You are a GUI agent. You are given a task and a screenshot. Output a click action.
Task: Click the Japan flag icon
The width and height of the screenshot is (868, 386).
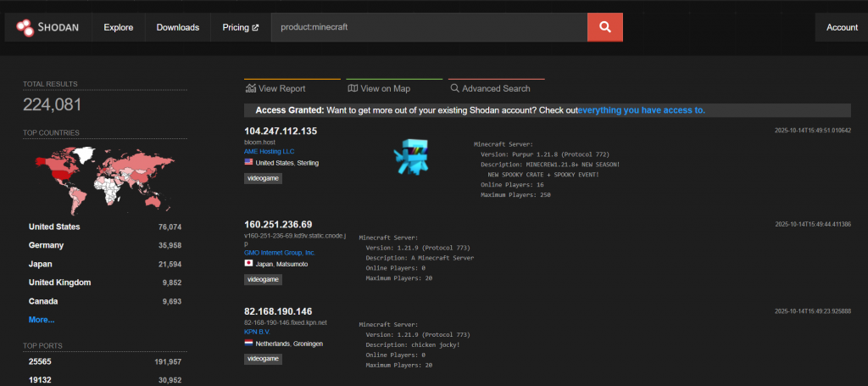point(248,263)
